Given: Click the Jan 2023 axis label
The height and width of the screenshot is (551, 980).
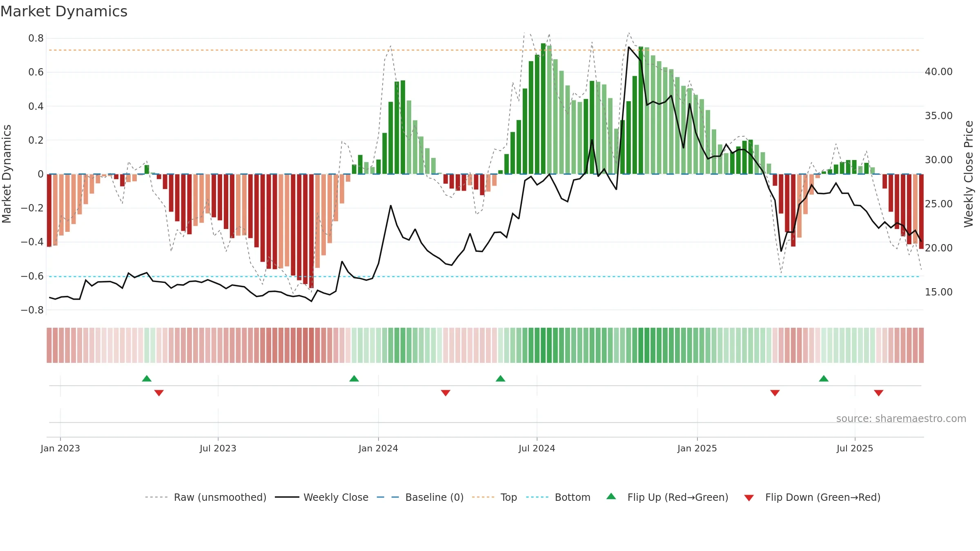Looking at the screenshot, I should pyautogui.click(x=60, y=448).
